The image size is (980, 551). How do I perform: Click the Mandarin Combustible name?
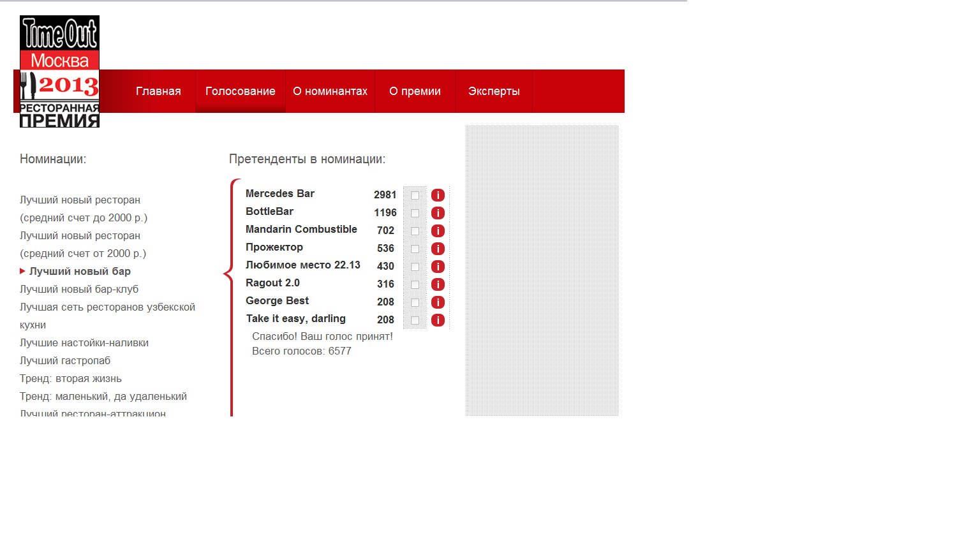[301, 229]
